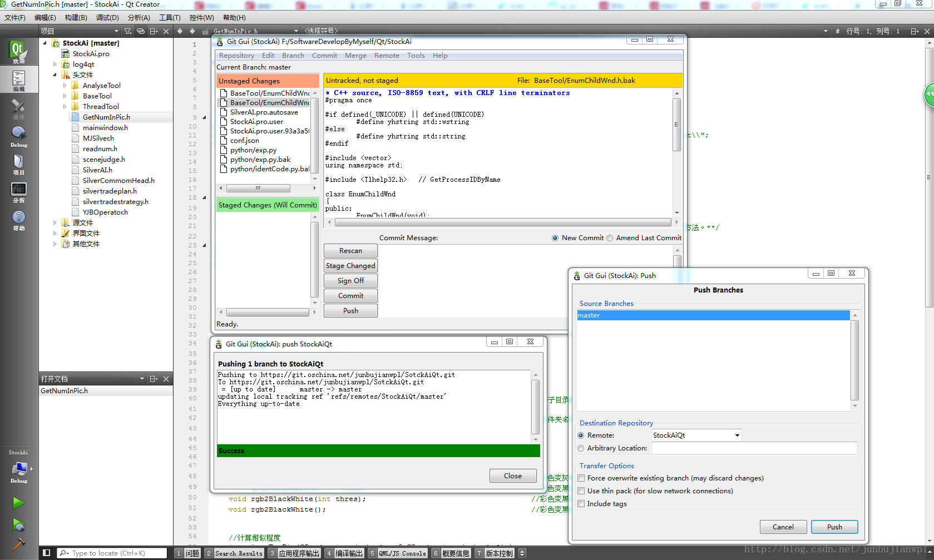Viewport: 934px width, 560px height.
Task: Click the Sign Off button
Action: click(x=350, y=281)
